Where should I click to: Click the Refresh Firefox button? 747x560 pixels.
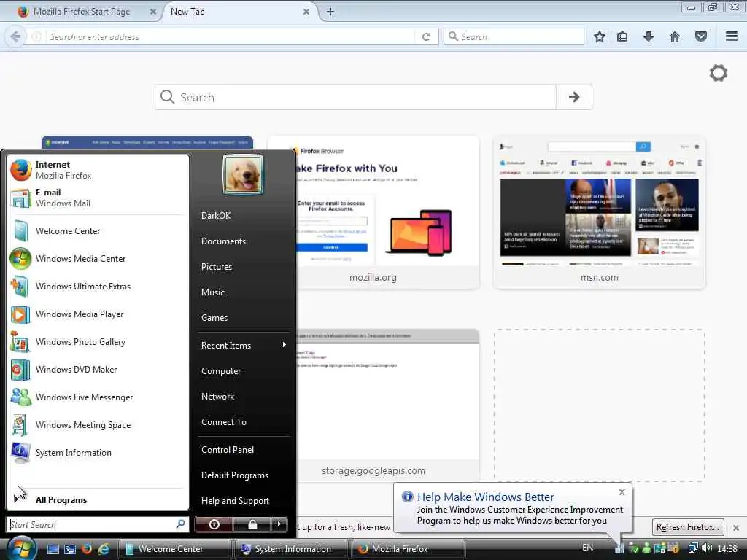coord(687,527)
